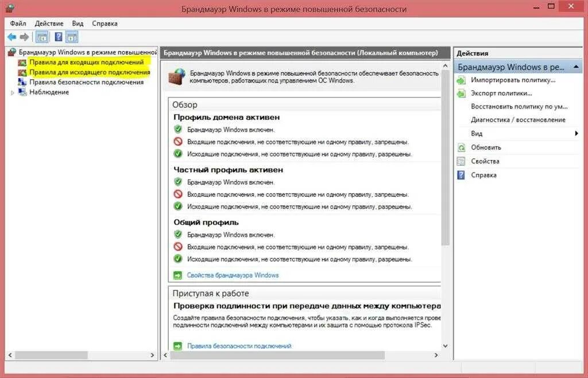Open the Свойства брандмауэра Windows link
Viewport: 588px width, 378px height.
coord(233,275)
